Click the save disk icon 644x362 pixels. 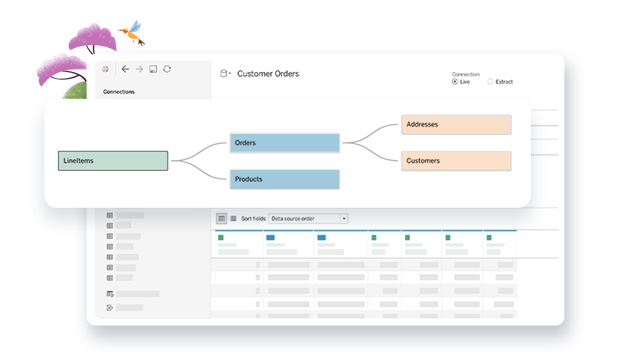(153, 70)
